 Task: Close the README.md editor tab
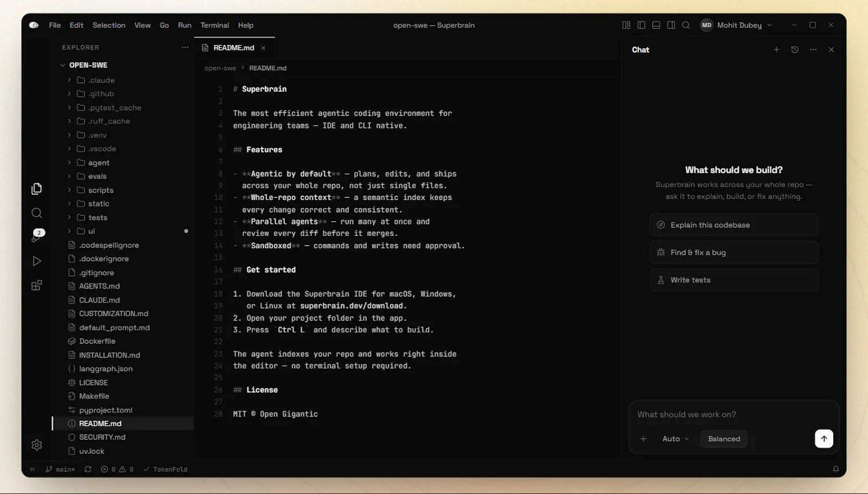pos(263,48)
